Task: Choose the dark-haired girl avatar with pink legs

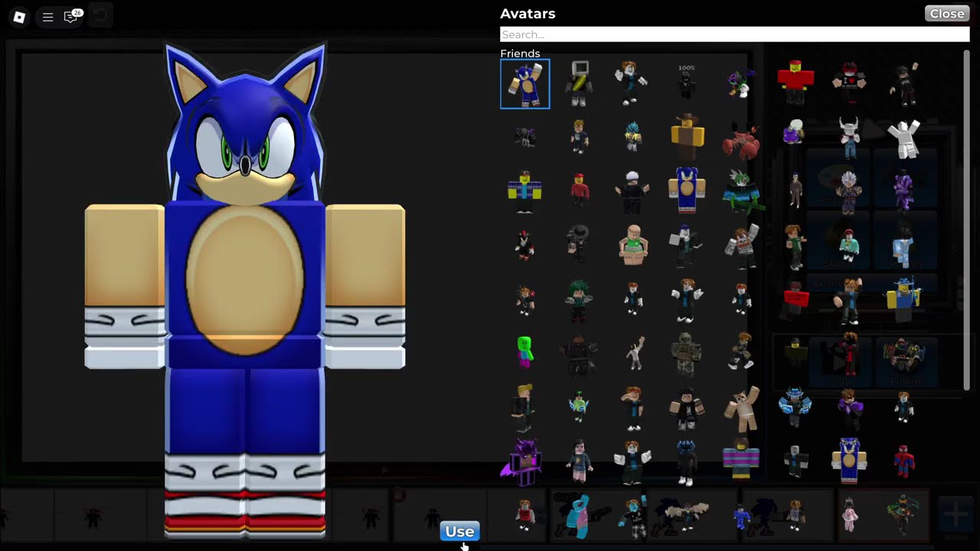Action: (x=579, y=461)
